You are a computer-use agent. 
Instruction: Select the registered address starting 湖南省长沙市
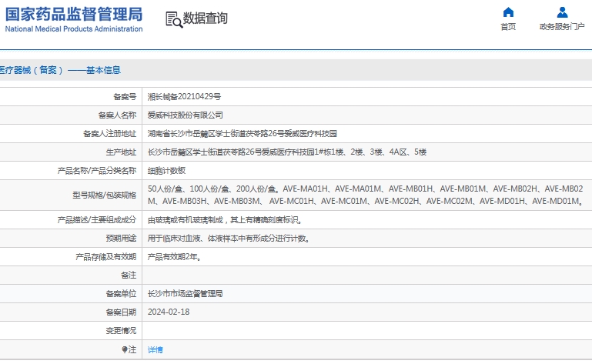(x=242, y=134)
